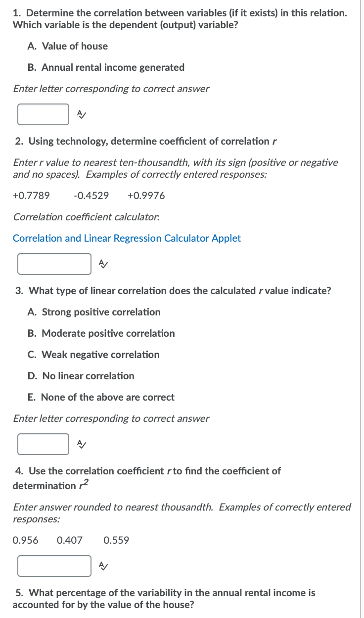Click the example value 0.559
The height and width of the screenshot is (618, 364).
click(x=116, y=540)
